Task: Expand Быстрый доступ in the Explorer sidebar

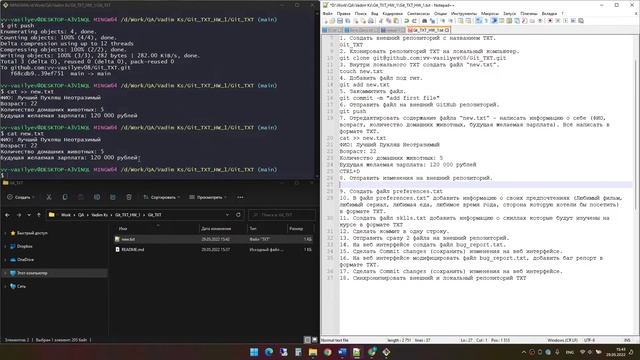Action: [5, 233]
